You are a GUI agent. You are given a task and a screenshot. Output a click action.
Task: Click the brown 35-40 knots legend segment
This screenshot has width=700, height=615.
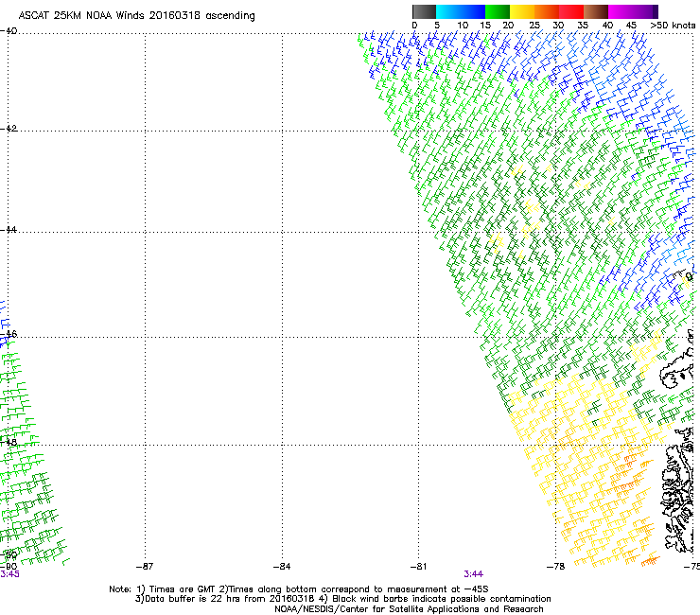point(596,11)
